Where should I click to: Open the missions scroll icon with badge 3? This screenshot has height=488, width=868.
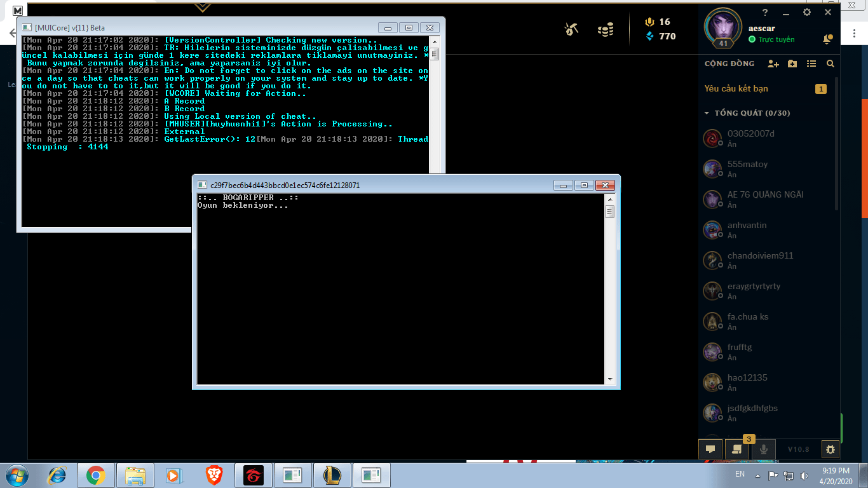click(x=737, y=449)
